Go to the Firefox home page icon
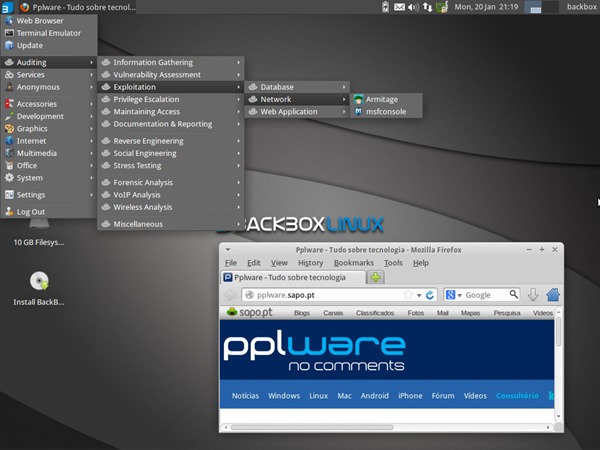 553,295
